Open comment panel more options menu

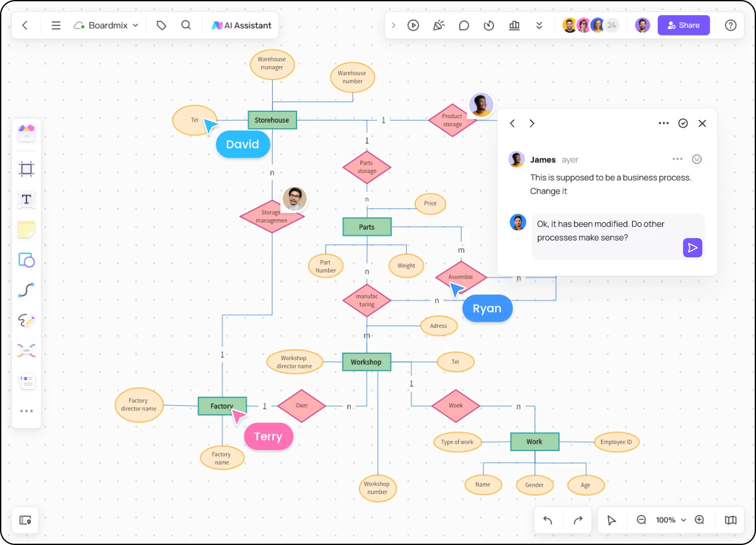[x=664, y=123]
